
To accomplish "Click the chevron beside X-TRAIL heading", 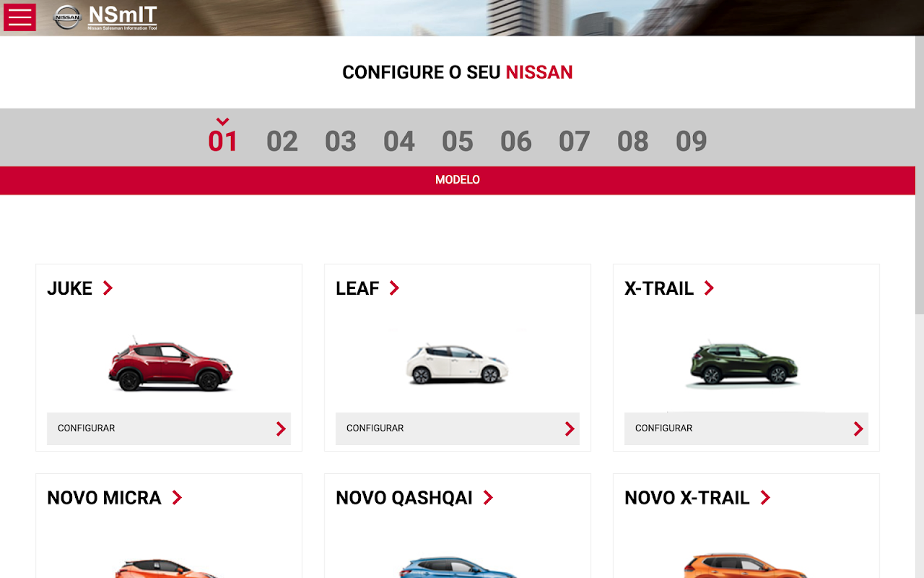I will point(709,288).
